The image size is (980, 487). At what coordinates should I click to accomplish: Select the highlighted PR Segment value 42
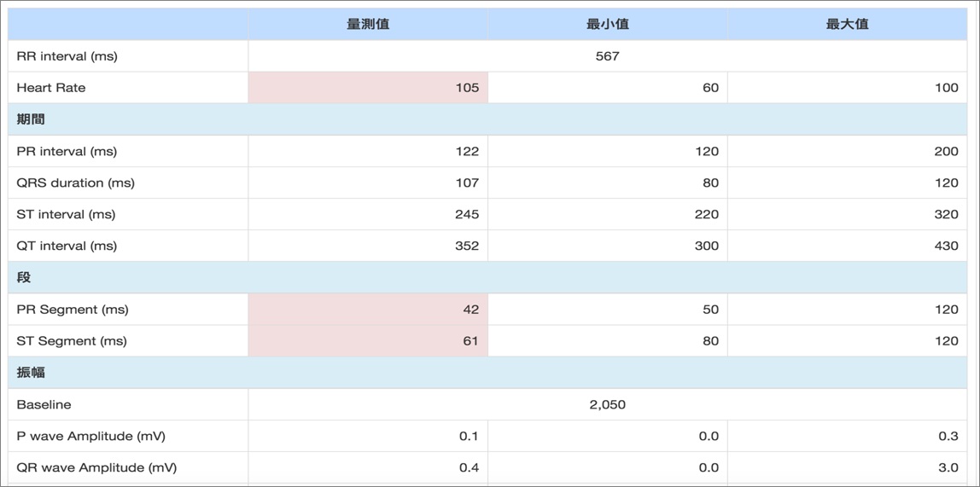pyautogui.click(x=470, y=310)
